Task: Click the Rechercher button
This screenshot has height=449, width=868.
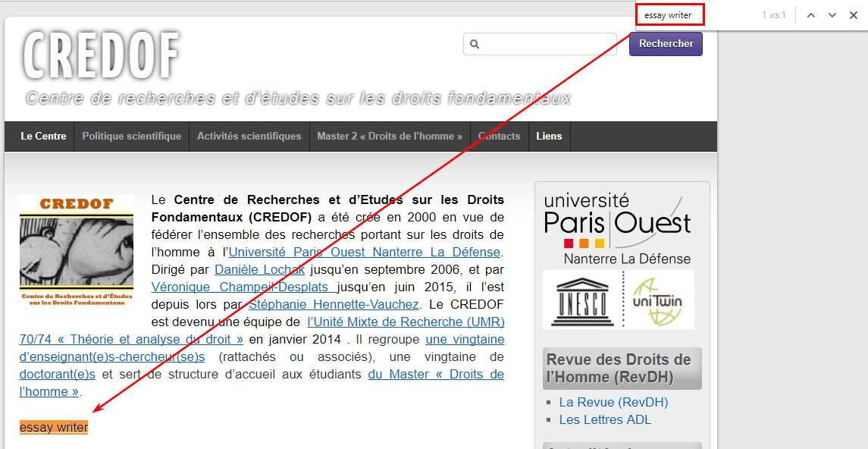Action: coord(666,44)
